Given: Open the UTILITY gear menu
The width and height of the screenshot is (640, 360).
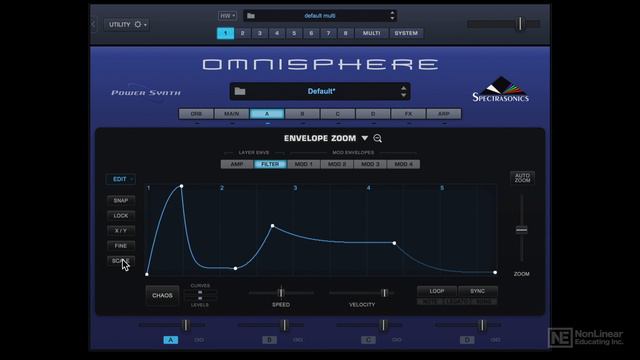Looking at the screenshot, I should (126, 24).
